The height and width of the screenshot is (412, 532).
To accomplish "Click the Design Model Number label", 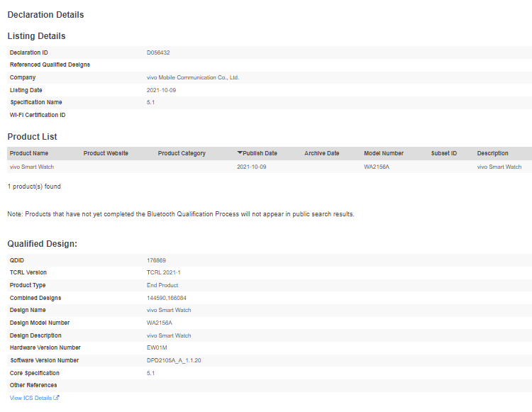I will 40,323.
